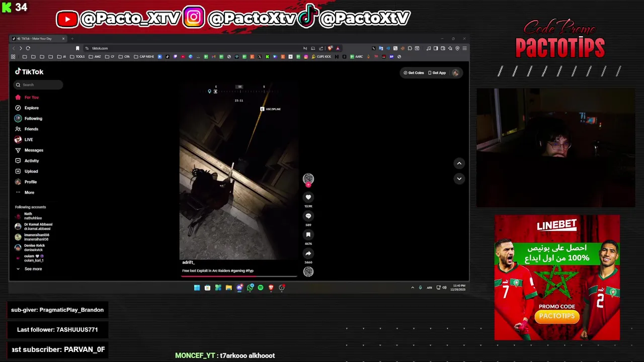Click the video player area
Screen dimensions: 644x362
coord(239,171)
